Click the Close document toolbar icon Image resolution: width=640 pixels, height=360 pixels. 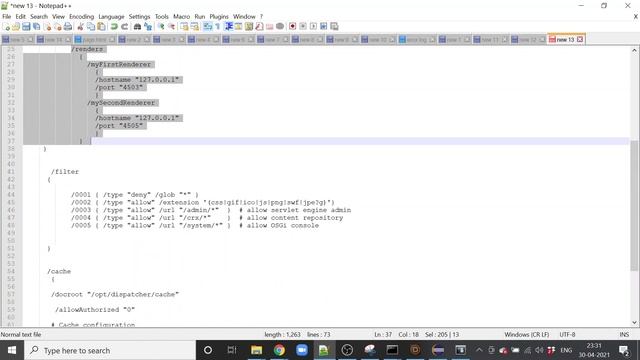tap(47, 27)
